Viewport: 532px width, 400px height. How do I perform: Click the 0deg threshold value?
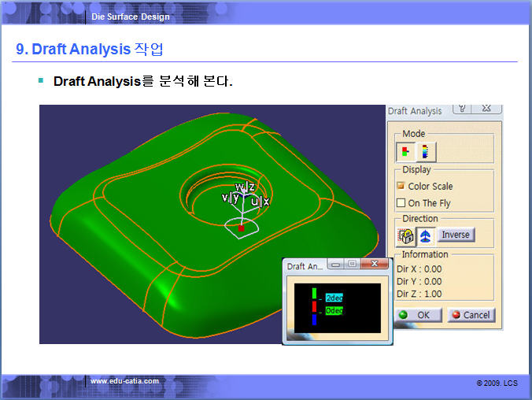334,311
